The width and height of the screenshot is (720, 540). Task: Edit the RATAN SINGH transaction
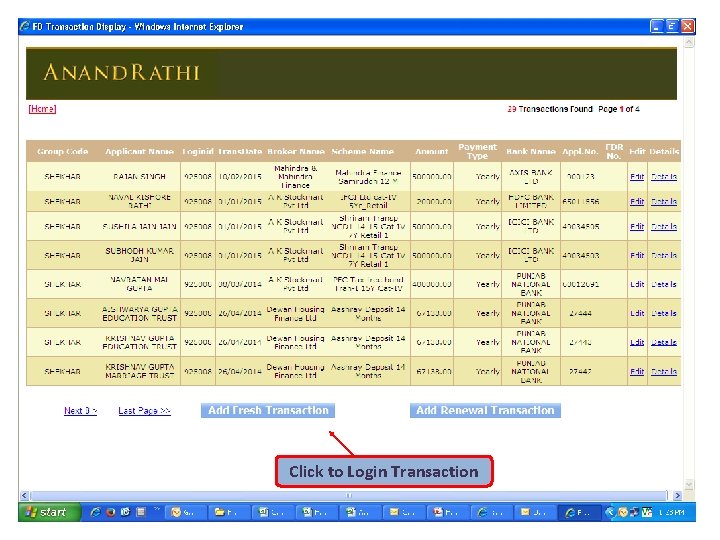pos(637,176)
